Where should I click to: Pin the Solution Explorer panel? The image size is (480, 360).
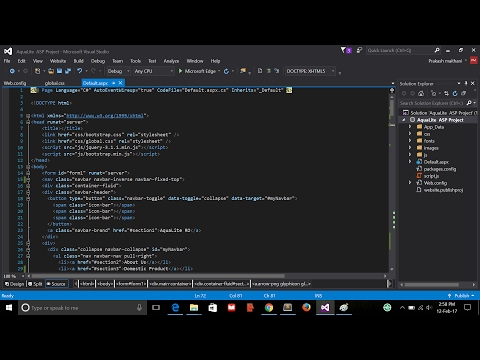pos(466,83)
